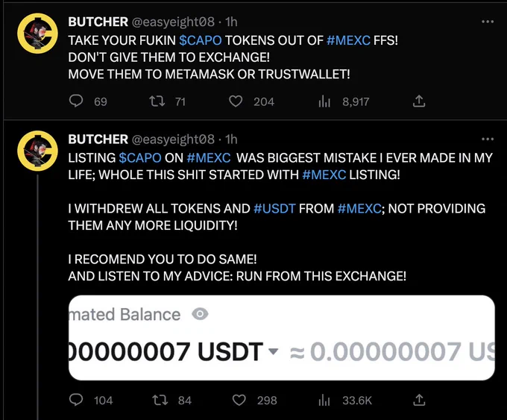
Task: Reply to the first BUTCHER tweet
Action: coord(76,101)
